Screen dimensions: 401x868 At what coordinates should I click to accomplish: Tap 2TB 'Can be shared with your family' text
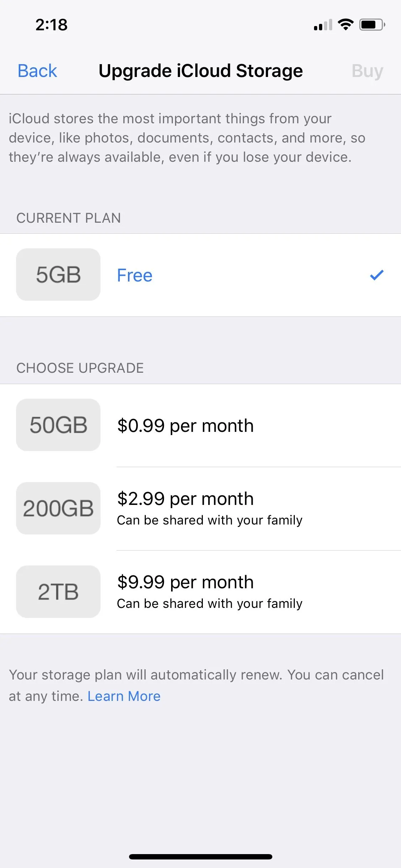click(210, 604)
